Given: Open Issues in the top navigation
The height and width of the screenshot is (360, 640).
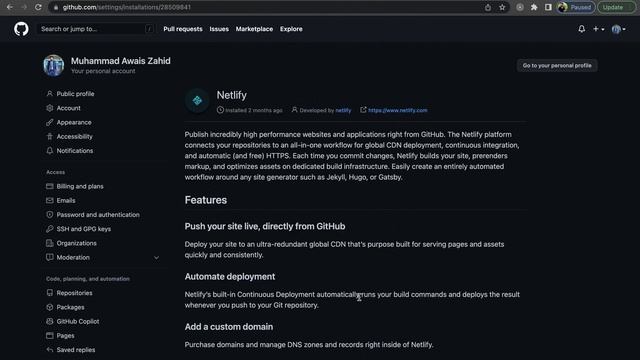Looking at the screenshot, I should click(x=219, y=29).
